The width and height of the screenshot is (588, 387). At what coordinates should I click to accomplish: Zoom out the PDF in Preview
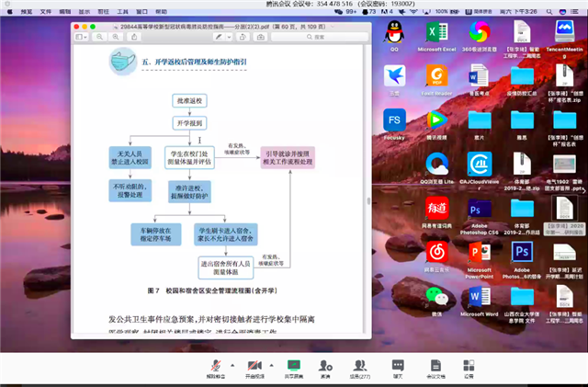pyautogui.click(x=99, y=37)
